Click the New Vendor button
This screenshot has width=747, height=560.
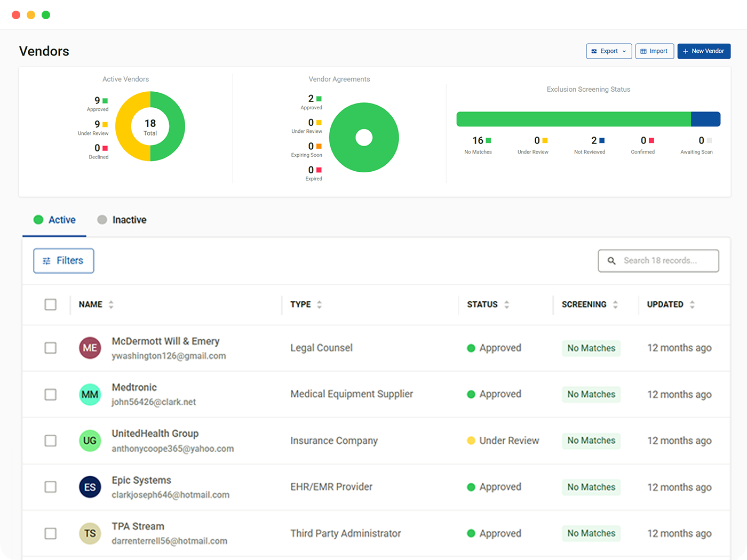pyautogui.click(x=704, y=51)
